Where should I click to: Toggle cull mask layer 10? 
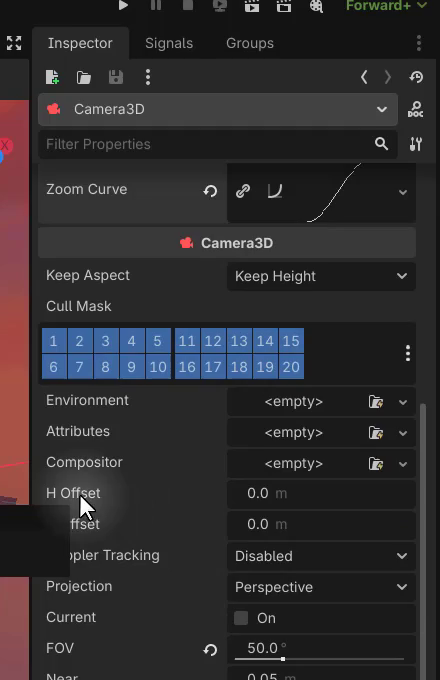[x=158, y=366]
